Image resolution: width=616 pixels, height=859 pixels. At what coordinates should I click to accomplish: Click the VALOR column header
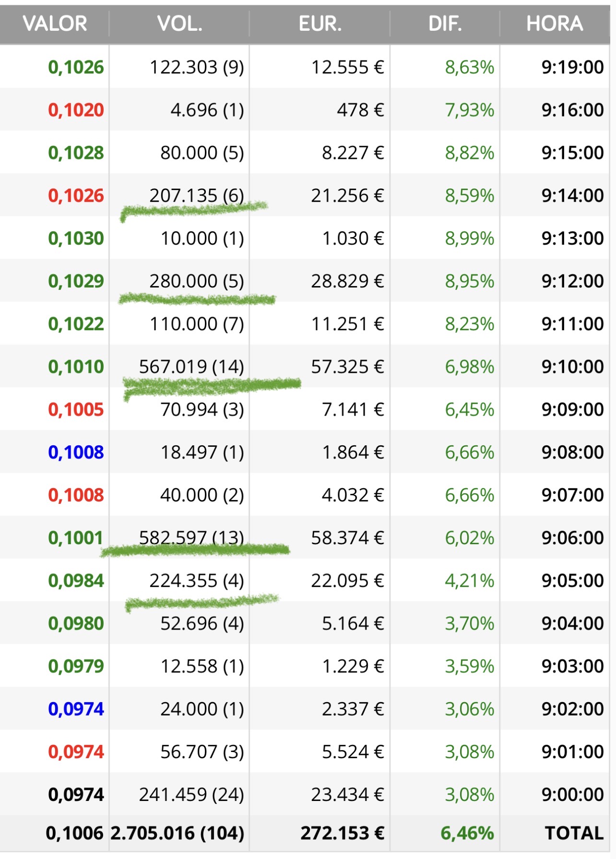[x=55, y=24]
